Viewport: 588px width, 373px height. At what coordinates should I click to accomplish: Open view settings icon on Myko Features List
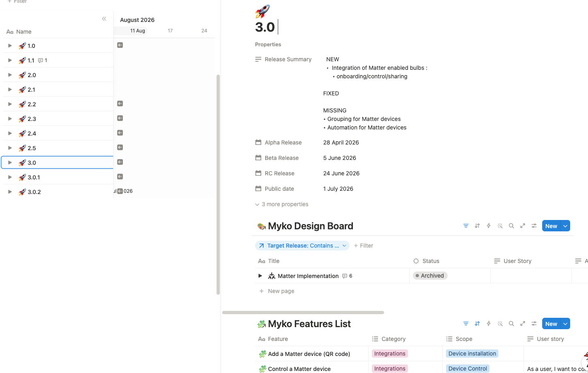[x=534, y=324]
